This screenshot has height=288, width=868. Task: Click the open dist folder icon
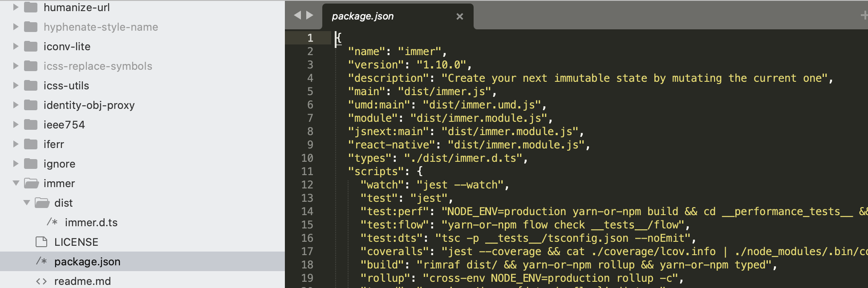coord(42,203)
